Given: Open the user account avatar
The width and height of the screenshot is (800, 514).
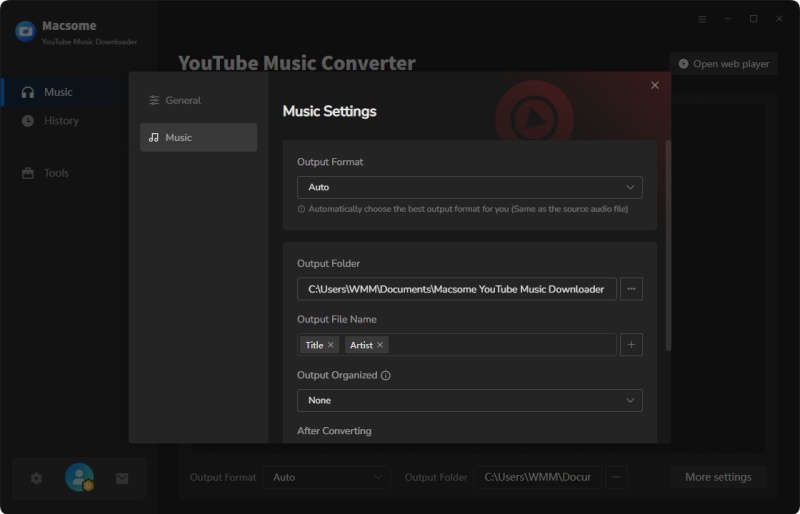Looking at the screenshot, I should pos(79,477).
